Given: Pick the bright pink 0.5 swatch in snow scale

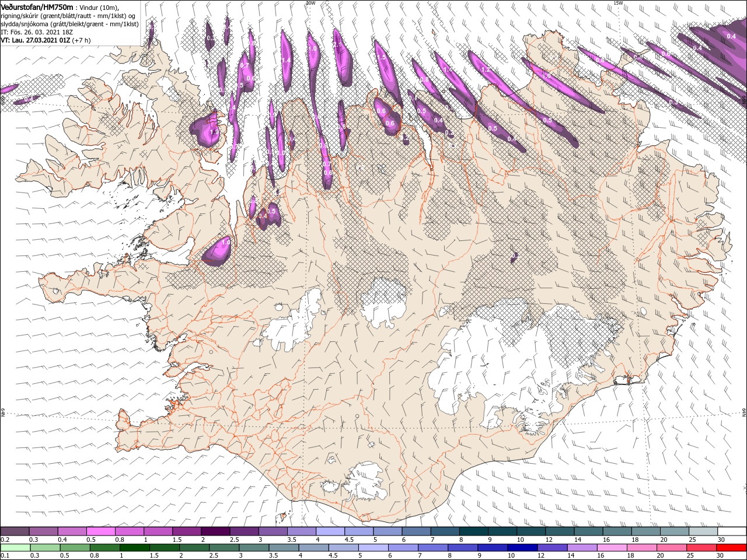Looking at the screenshot, I should point(100,531).
